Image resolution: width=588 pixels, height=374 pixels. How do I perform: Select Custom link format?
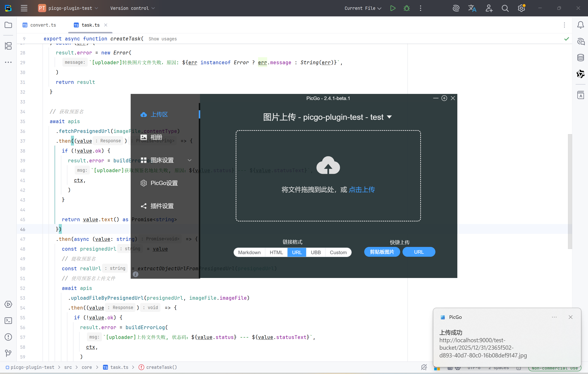[338, 252]
